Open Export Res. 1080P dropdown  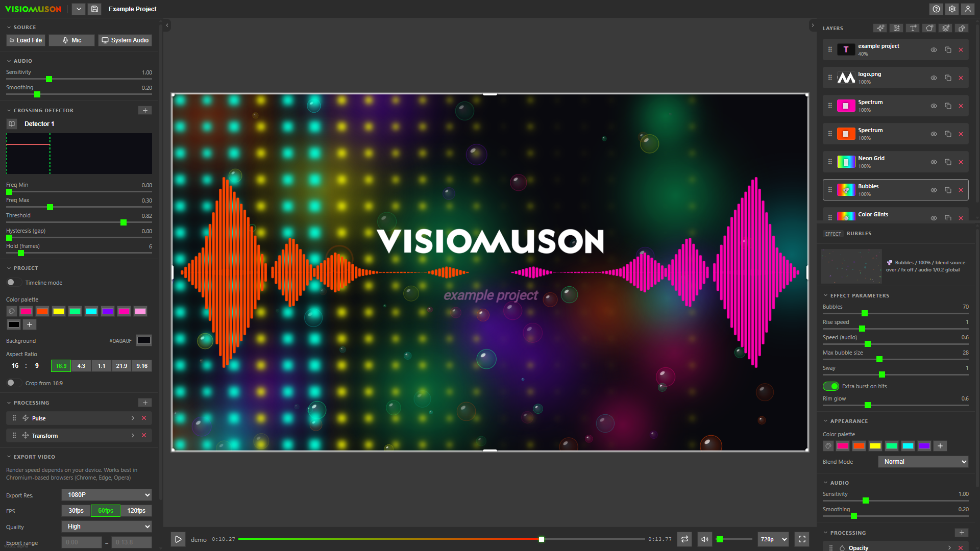tap(107, 495)
